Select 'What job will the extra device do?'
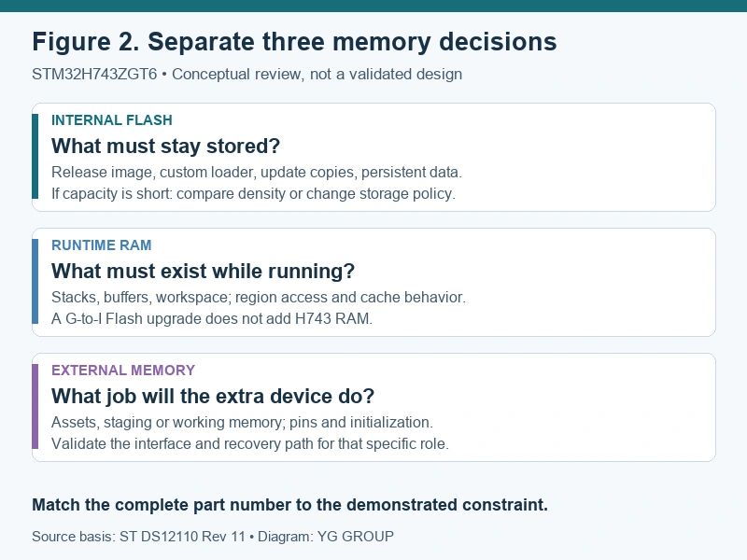This screenshot has width=747, height=560. coord(213,397)
